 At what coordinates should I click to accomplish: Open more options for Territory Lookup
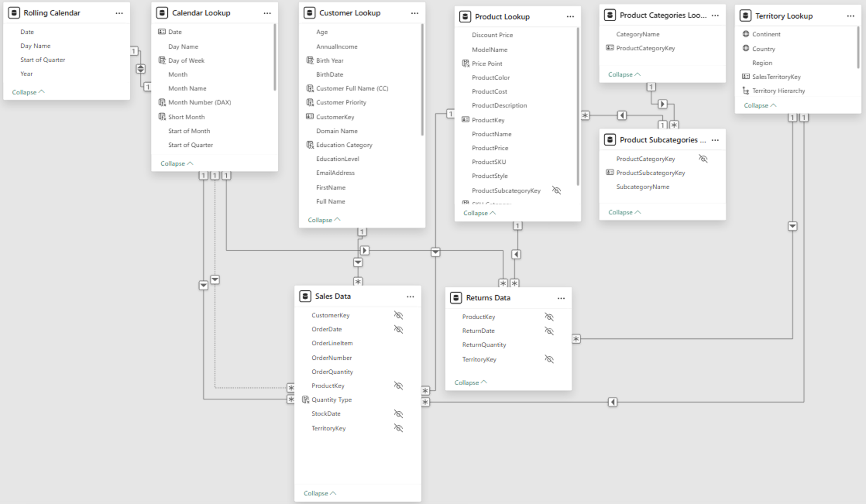[851, 16]
